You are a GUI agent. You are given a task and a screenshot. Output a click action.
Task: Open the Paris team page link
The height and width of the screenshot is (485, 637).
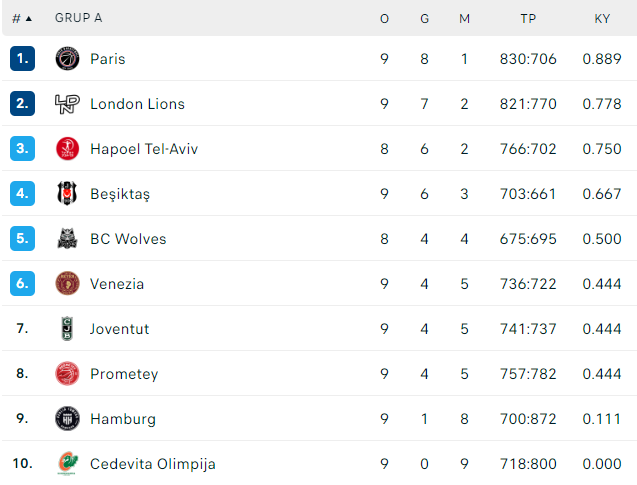pyautogui.click(x=108, y=59)
